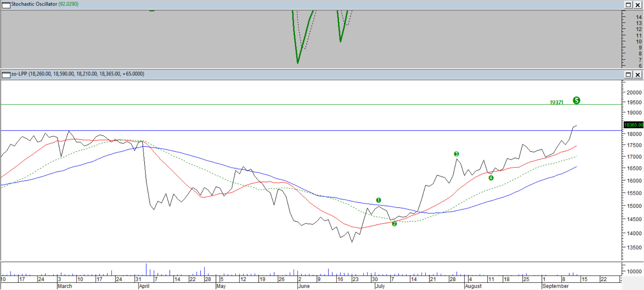
Task: Click the 19371 target price label
Action: coord(556,102)
